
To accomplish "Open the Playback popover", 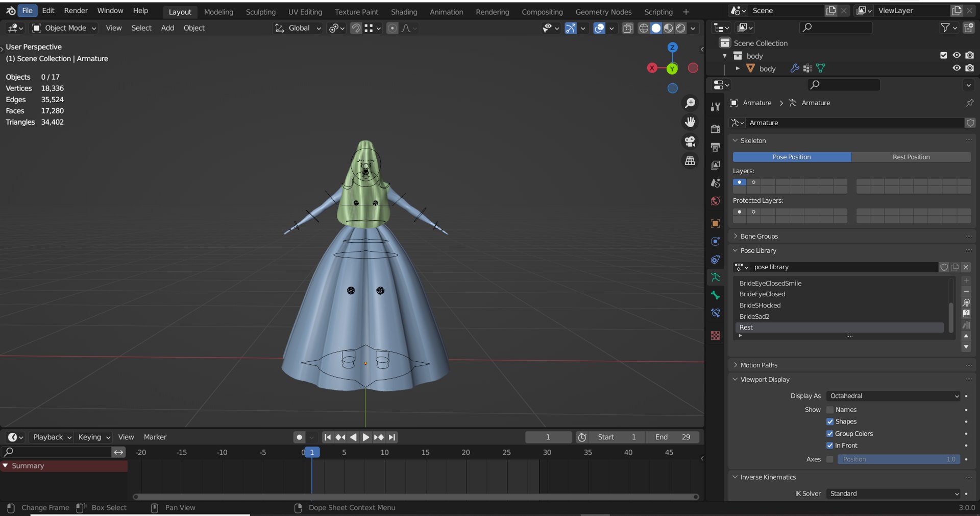I will coord(52,437).
